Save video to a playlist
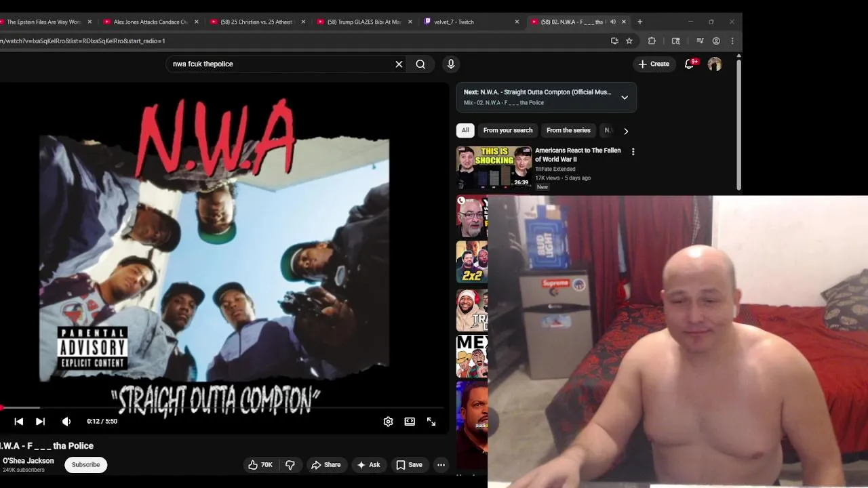Screen dimensions: 868x488 tap(409, 465)
